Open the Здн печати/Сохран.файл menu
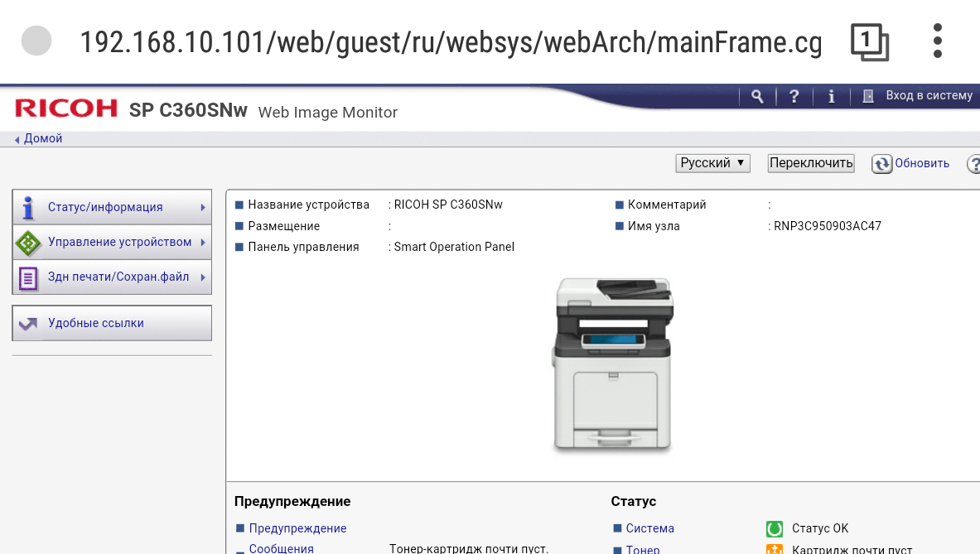The width and height of the screenshot is (980, 554). tap(112, 277)
